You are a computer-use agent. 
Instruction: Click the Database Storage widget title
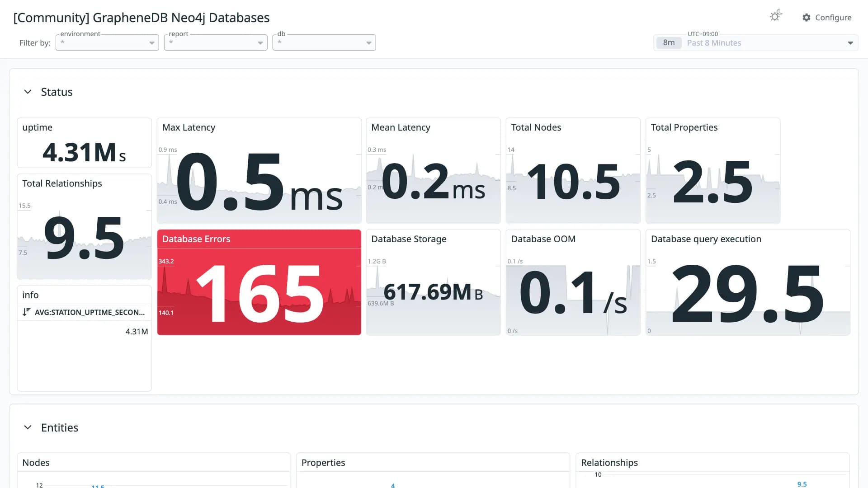[x=409, y=239]
